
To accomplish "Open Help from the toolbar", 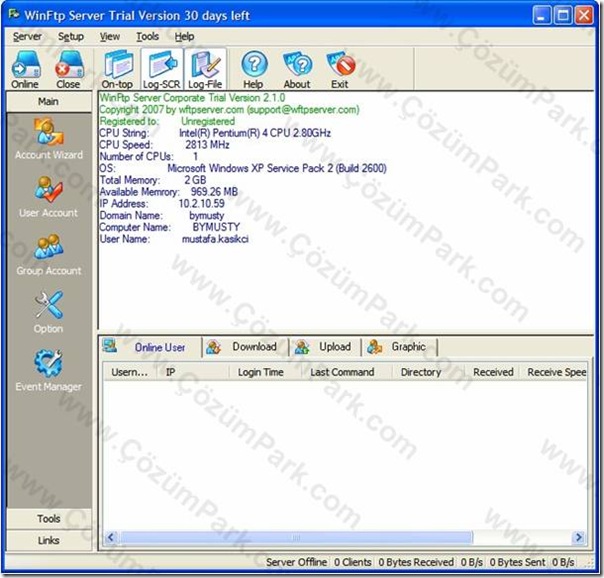I will [x=253, y=70].
